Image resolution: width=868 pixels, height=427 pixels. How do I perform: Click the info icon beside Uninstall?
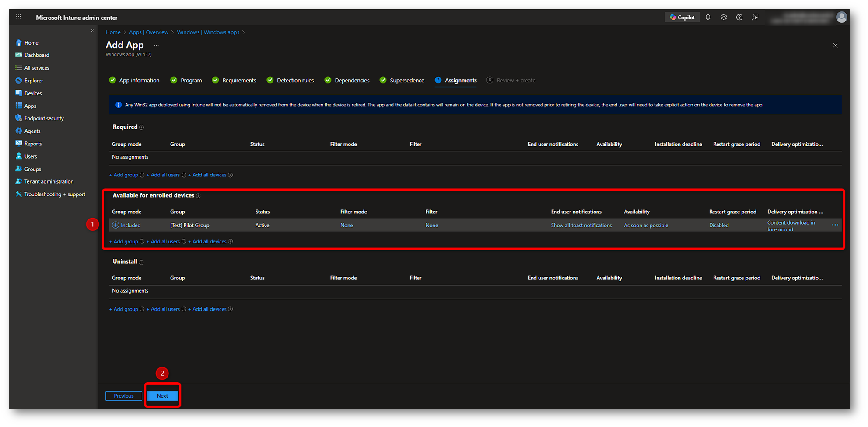point(141,262)
